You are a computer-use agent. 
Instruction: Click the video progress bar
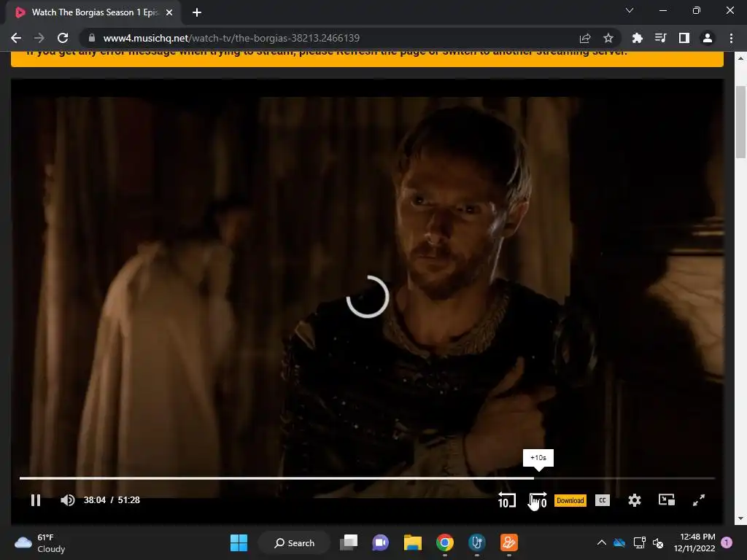coord(367,478)
